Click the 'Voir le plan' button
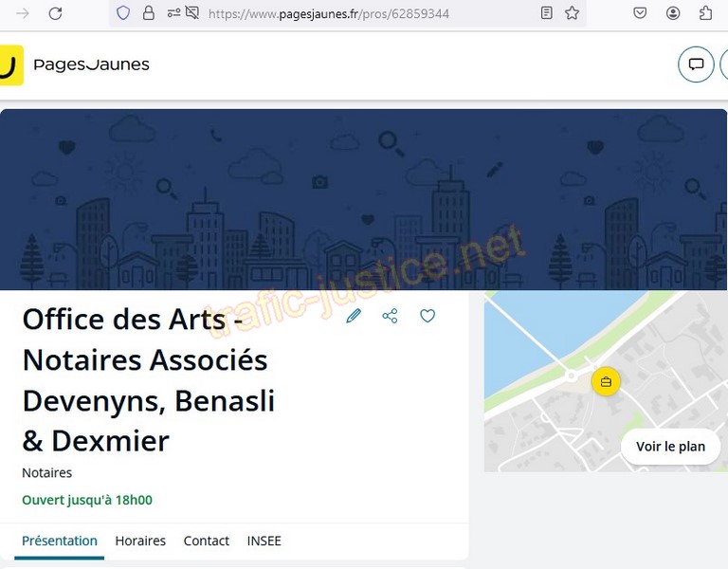728x569 pixels. click(x=670, y=447)
